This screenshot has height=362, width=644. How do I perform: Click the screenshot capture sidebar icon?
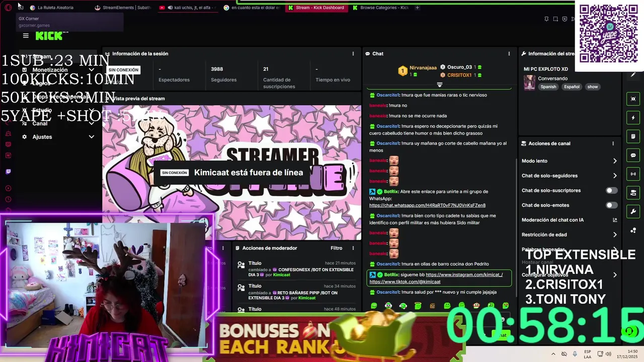[633, 99]
